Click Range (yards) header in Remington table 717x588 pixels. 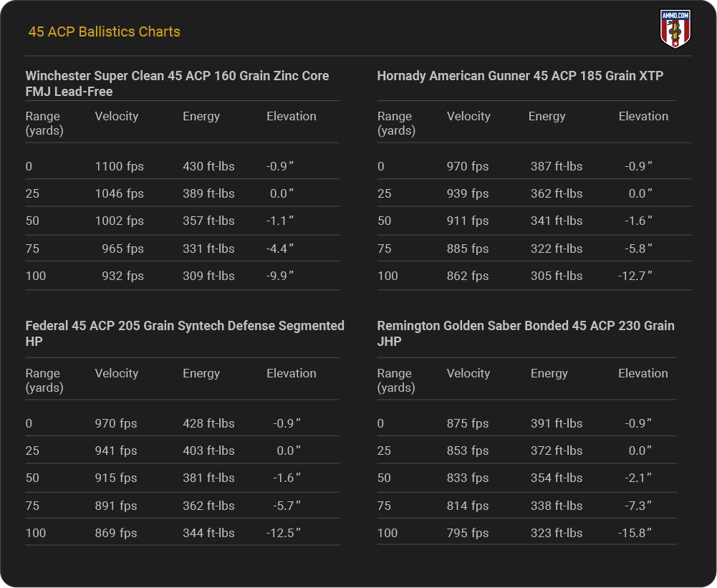click(x=395, y=380)
